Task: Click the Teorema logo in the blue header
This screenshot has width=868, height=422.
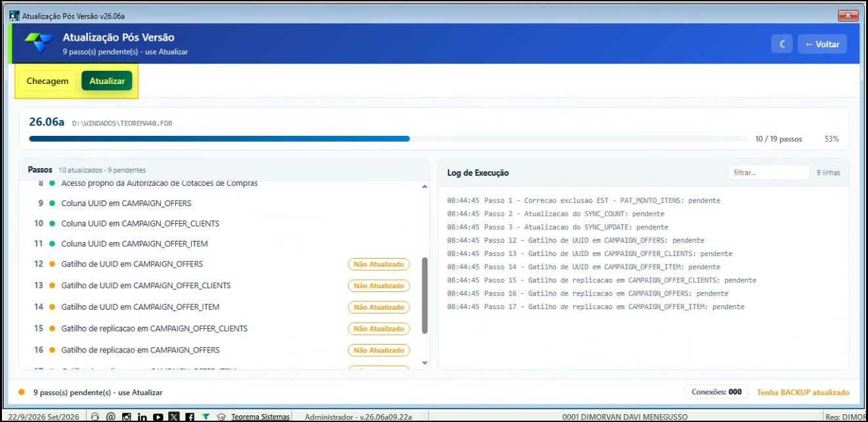Action: [39, 44]
